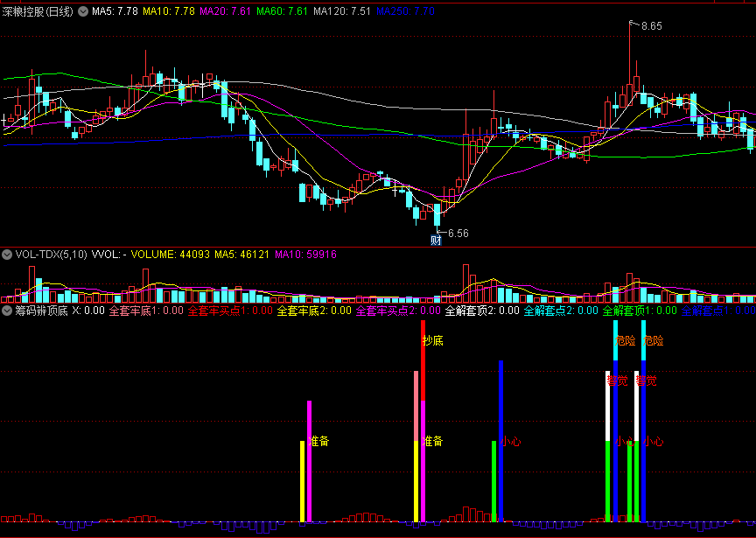Select the 全套牢底1: 0.00 label

(x=147, y=311)
